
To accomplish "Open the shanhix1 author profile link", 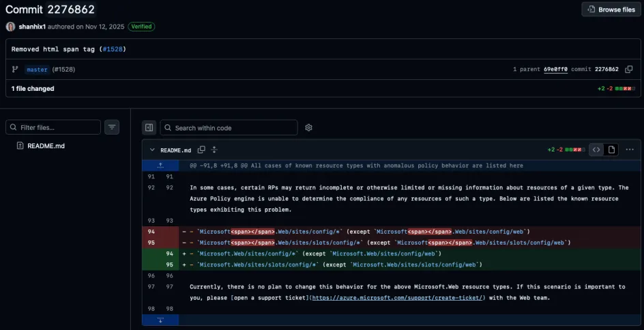I will tap(32, 27).
